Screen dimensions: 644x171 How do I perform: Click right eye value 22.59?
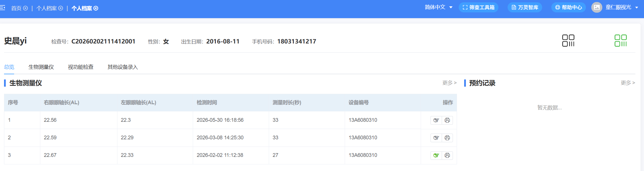[x=50, y=138]
